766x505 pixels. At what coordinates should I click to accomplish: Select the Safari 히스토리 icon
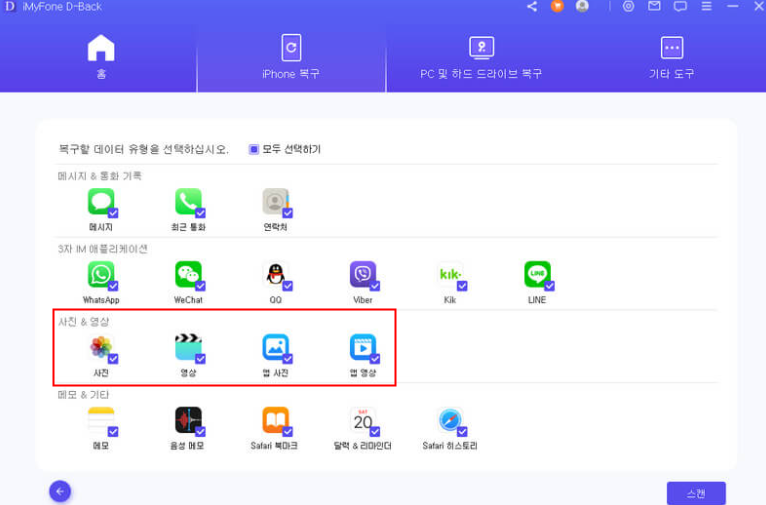pyautogui.click(x=449, y=420)
